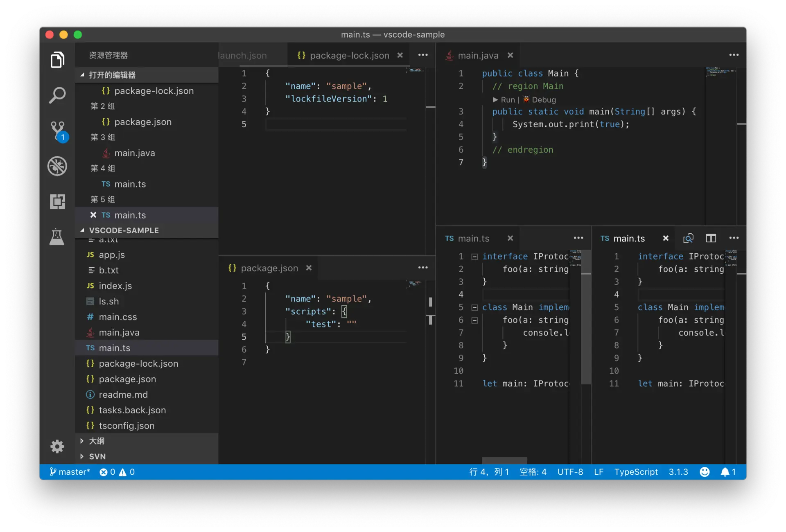Click the Debug CodeLens link above main
This screenshot has height=532, width=786.
click(544, 99)
